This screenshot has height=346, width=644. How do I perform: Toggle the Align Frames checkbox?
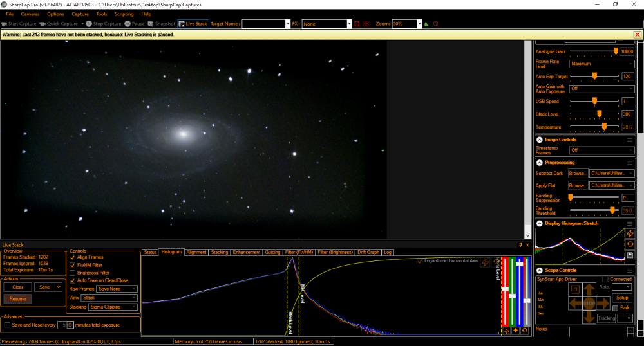pos(73,257)
